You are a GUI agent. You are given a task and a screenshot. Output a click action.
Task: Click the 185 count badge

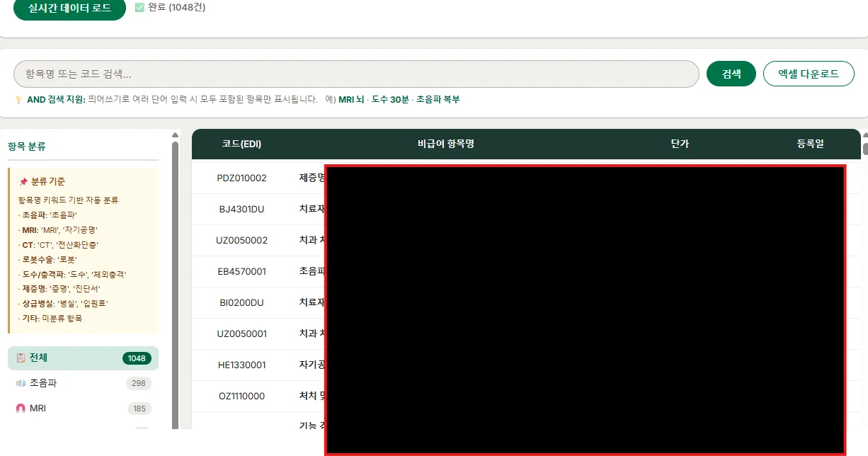coord(139,409)
